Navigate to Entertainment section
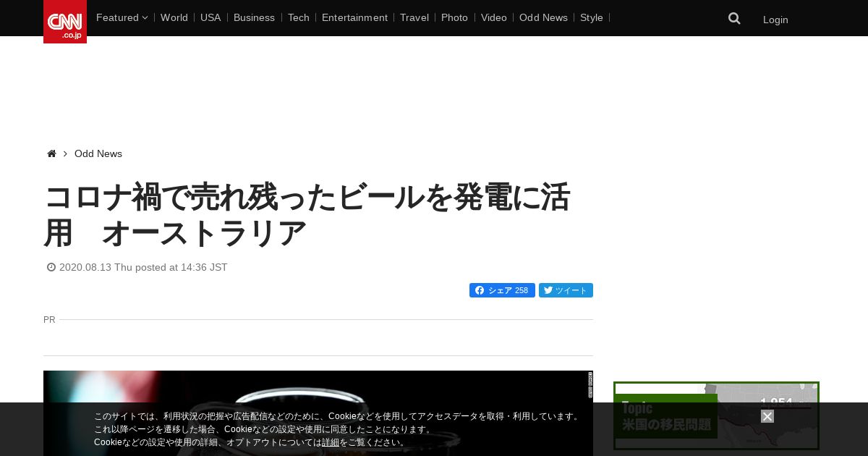Viewport: 868px width, 456px height. click(354, 17)
